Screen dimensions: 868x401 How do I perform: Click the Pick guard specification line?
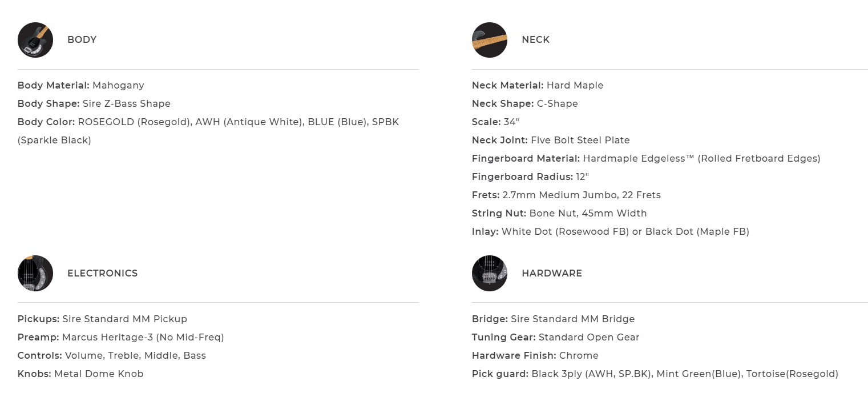(x=655, y=374)
